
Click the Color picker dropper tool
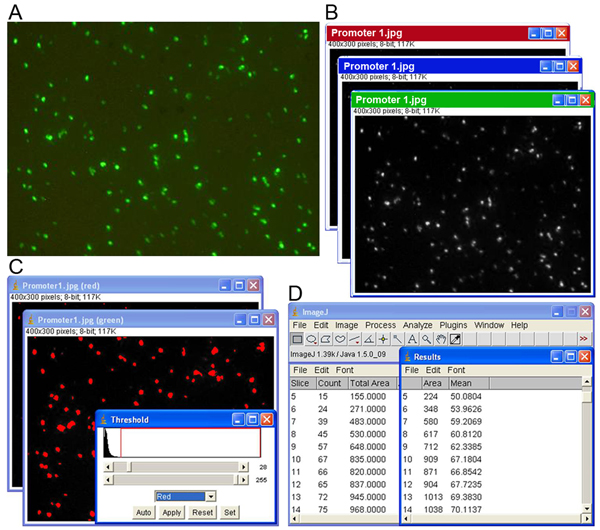point(454,340)
